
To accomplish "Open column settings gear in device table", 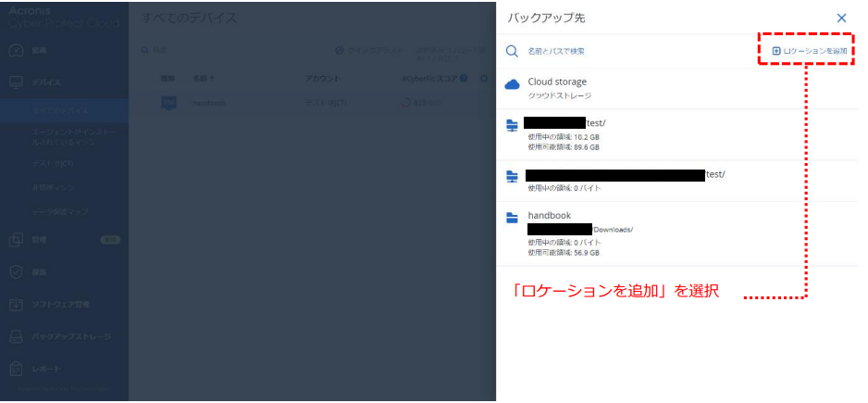I will (x=484, y=79).
